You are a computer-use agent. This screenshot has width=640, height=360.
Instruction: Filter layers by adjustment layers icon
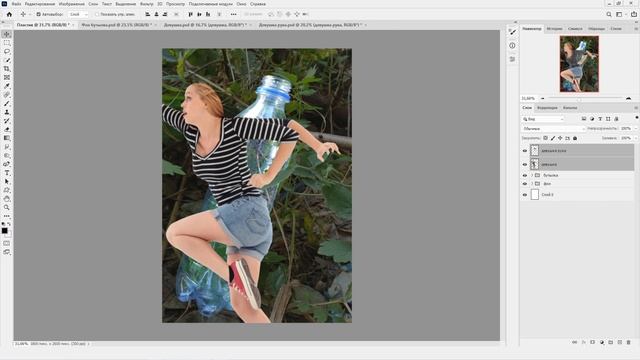pyautogui.click(x=592, y=119)
